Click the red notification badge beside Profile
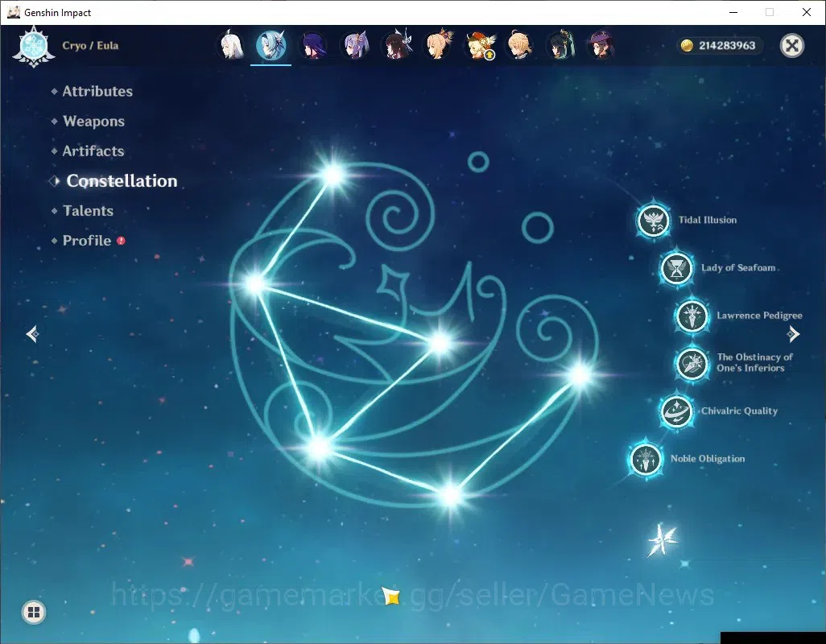 (x=121, y=241)
